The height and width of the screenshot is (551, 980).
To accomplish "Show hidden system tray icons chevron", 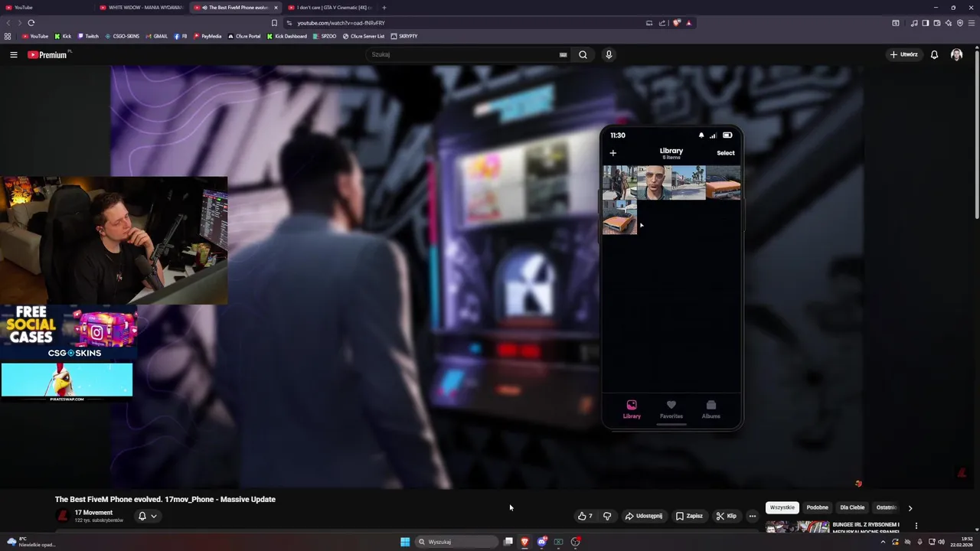I will tap(883, 542).
